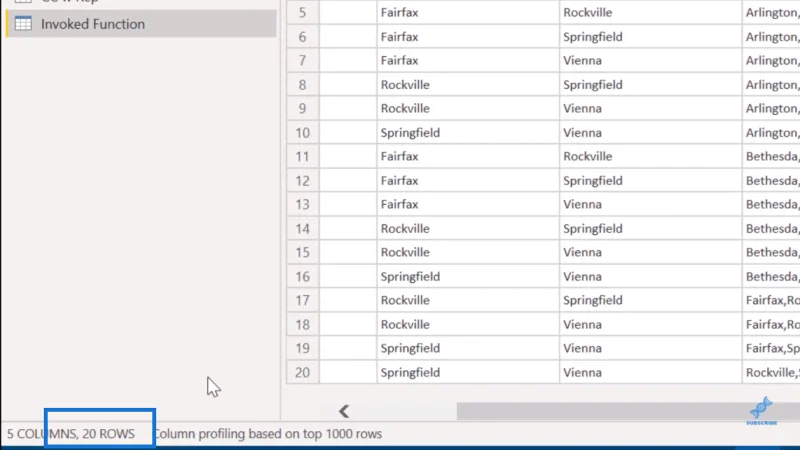Click the Vienna cell in row 10
The height and width of the screenshot is (450, 800).
[x=651, y=133]
